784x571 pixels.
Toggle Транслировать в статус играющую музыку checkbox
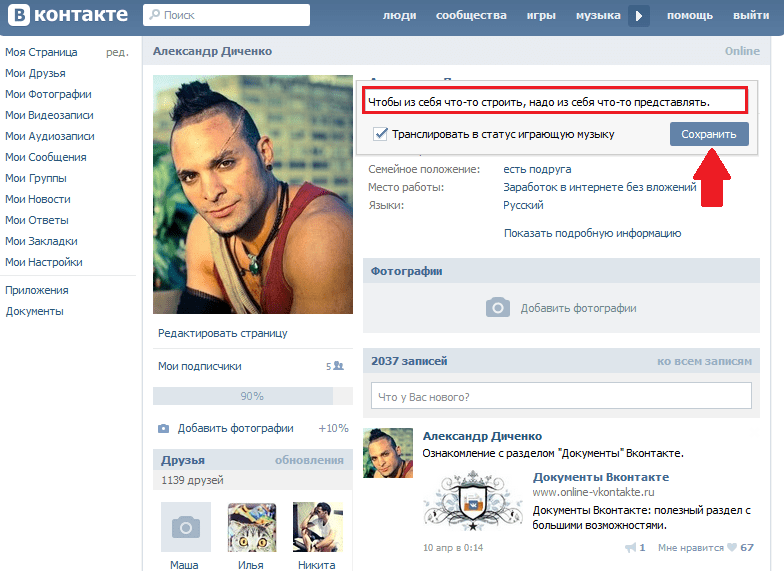pos(380,134)
